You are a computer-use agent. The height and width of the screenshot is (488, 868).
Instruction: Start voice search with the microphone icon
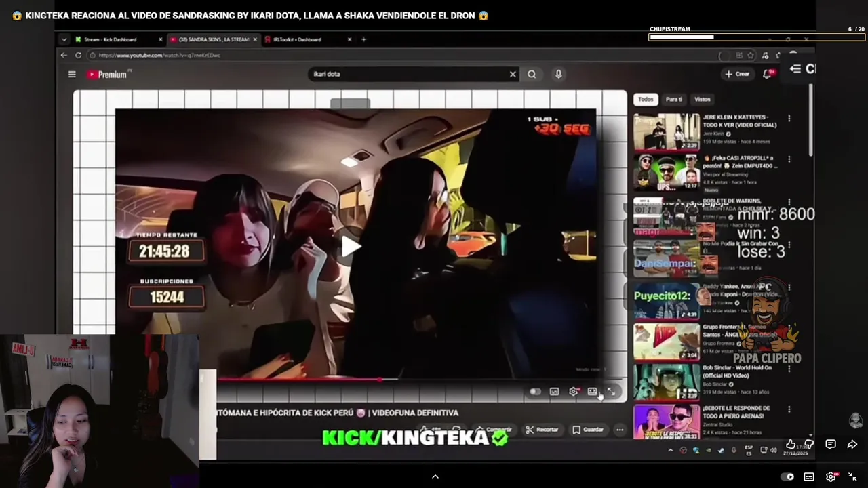[559, 75]
